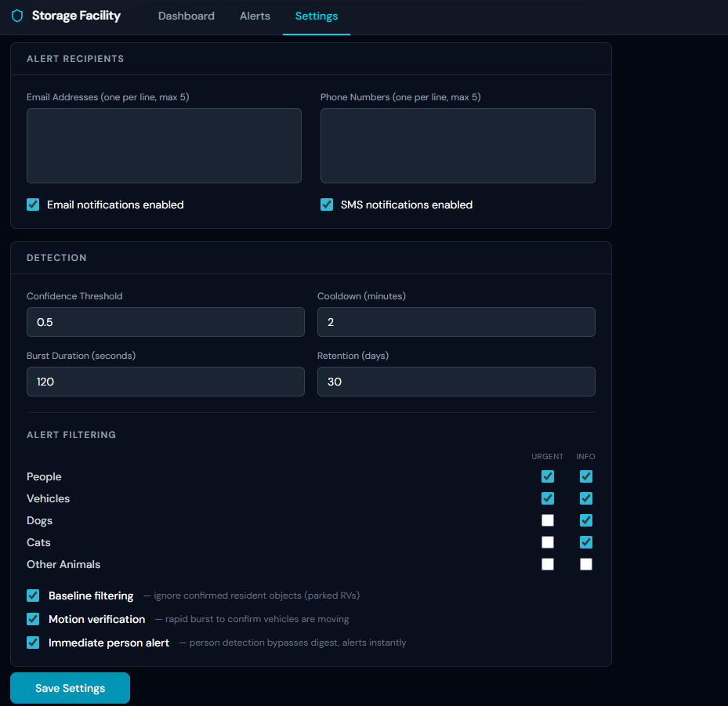728x706 pixels.
Task: Click the Email Addresses text area
Action: click(x=164, y=145)
